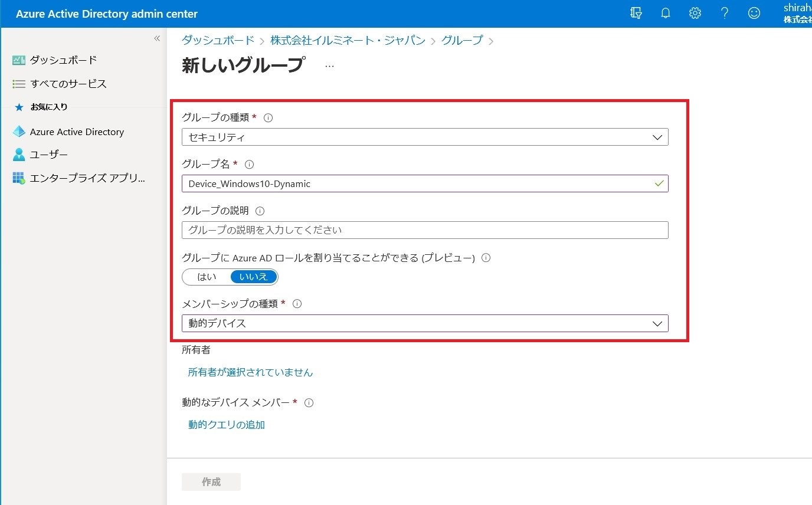Image resolution: width=812 pixels, height=505 pixels.
Task: Open the notifications bell
Action: [x=666, y=13]
